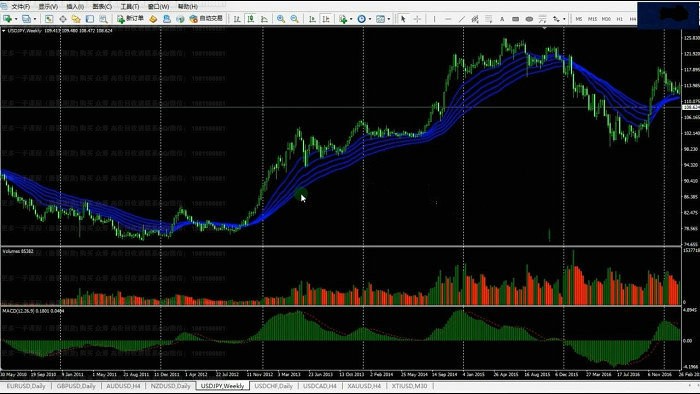Select the trendline drawing tool
Image resolution: width=700 pixels, height=394 pixels.
(x=462, y=19)
